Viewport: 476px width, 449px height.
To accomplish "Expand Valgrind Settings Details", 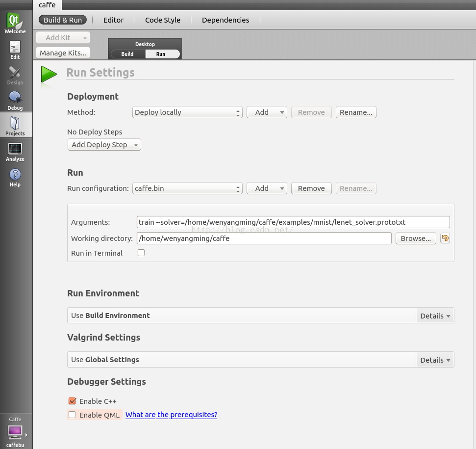I will (435, 360).
